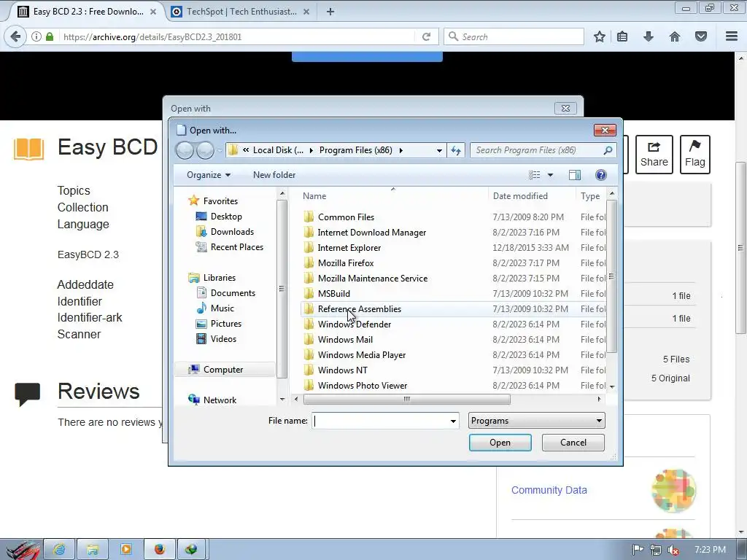Click the Pocket icon in Firefox toolbar

pos(701,36)
